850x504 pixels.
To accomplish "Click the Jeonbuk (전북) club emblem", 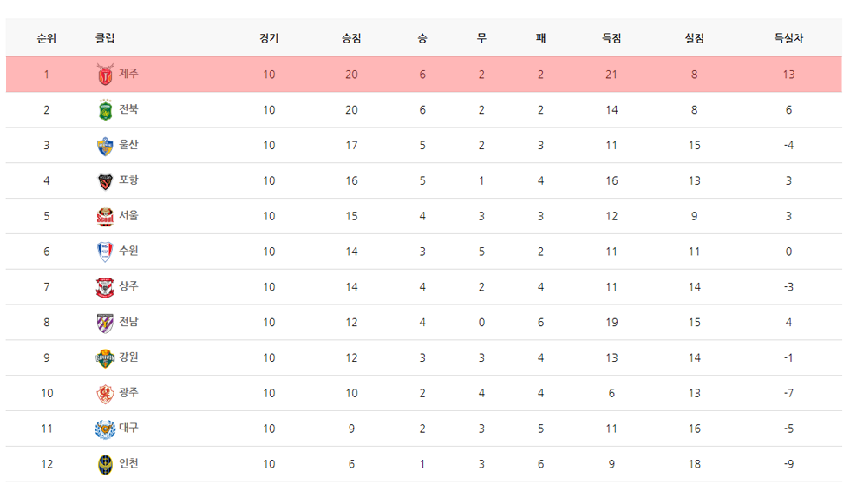I will [x=105, y=110].
